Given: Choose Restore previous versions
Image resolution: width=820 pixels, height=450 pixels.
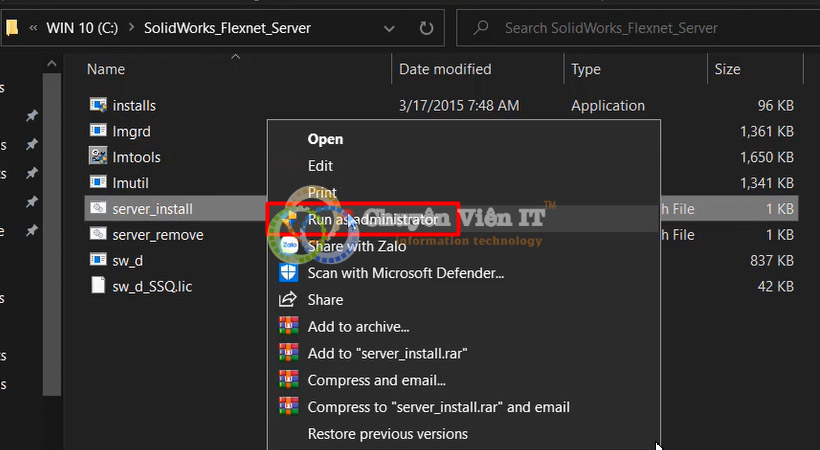Looking at the screenshot, I should pyautogui.click(x=387, y=434).
